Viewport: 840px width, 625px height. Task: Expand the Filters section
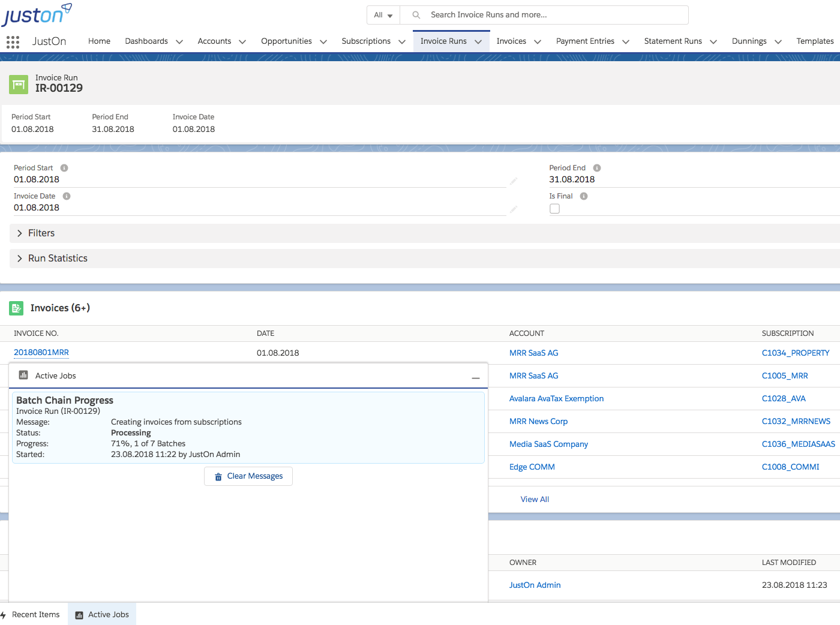(x=425, y=233)
